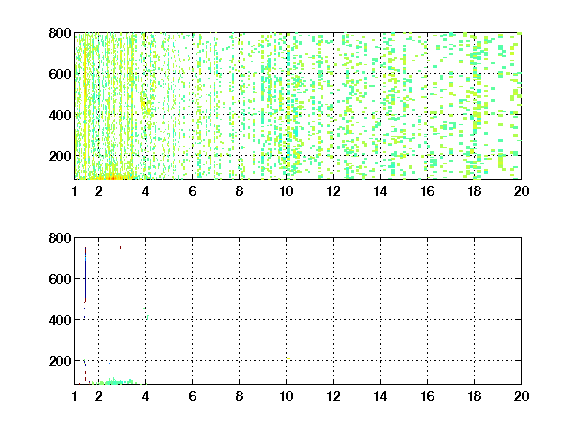Click x-axis label 10 under the top plot
Viewport: 576px width, 432px height.
(x=287, y=191)
